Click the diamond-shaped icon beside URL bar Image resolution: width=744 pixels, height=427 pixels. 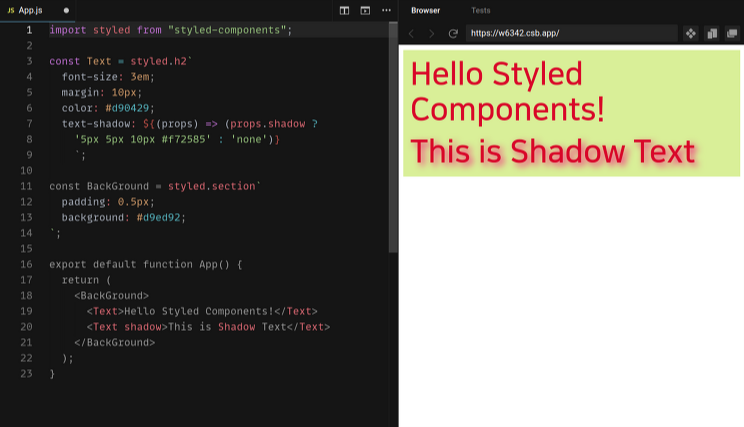(x=691, y=34)
